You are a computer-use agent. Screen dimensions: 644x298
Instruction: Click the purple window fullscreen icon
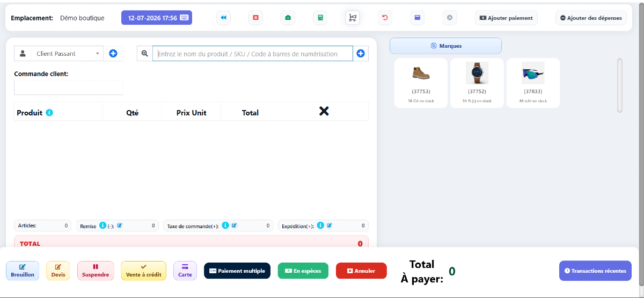417,18
